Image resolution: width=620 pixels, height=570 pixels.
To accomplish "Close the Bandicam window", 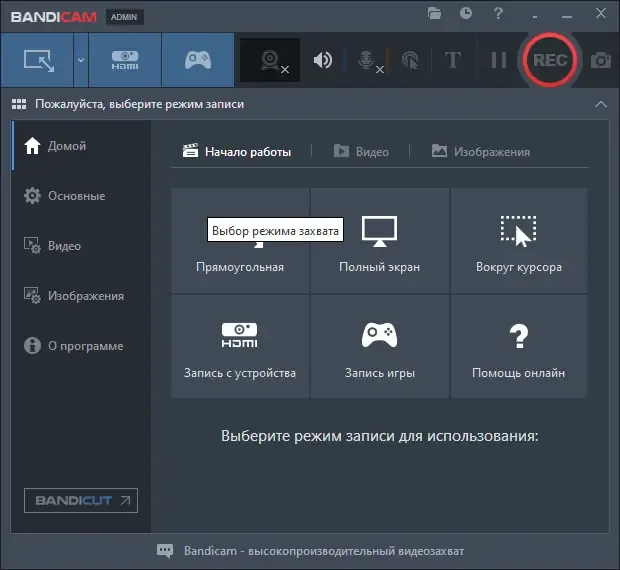I will (x=601, y=13).
